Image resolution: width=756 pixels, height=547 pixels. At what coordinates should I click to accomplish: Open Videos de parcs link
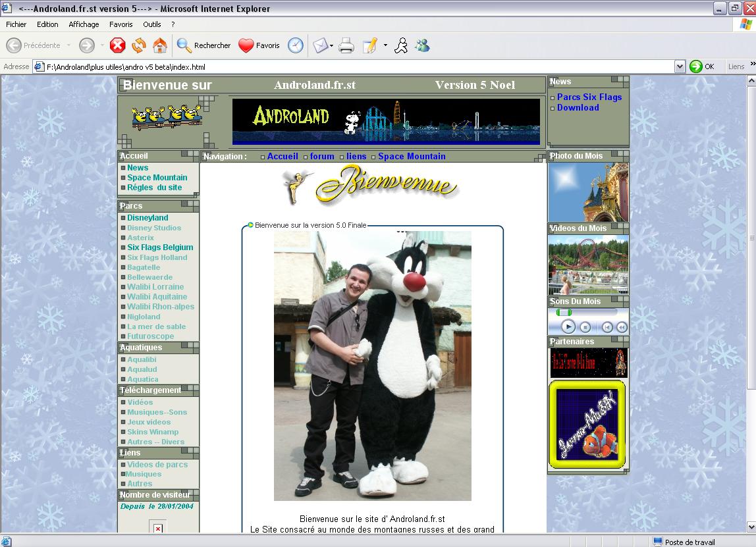tap(157, 465)
